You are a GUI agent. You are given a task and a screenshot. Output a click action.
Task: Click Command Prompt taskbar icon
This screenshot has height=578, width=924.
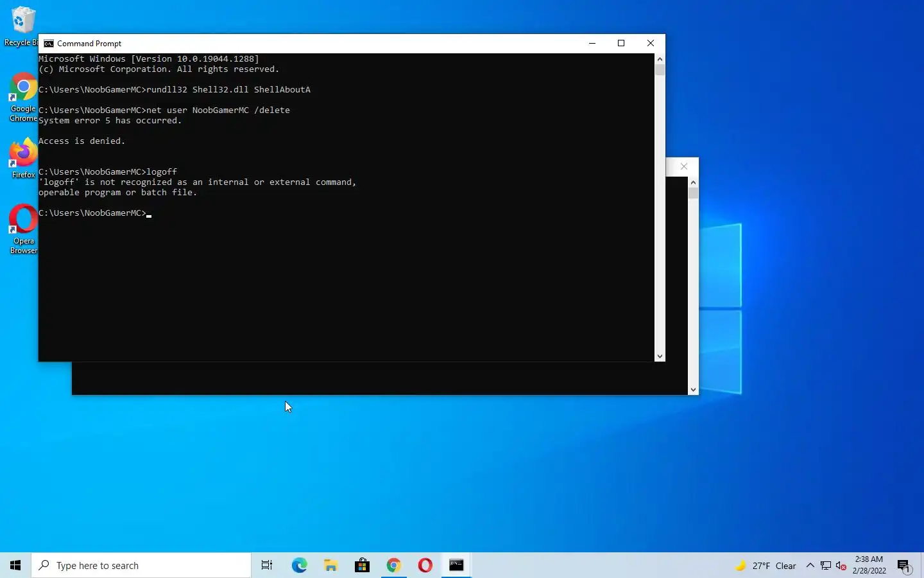pos(456,565)
